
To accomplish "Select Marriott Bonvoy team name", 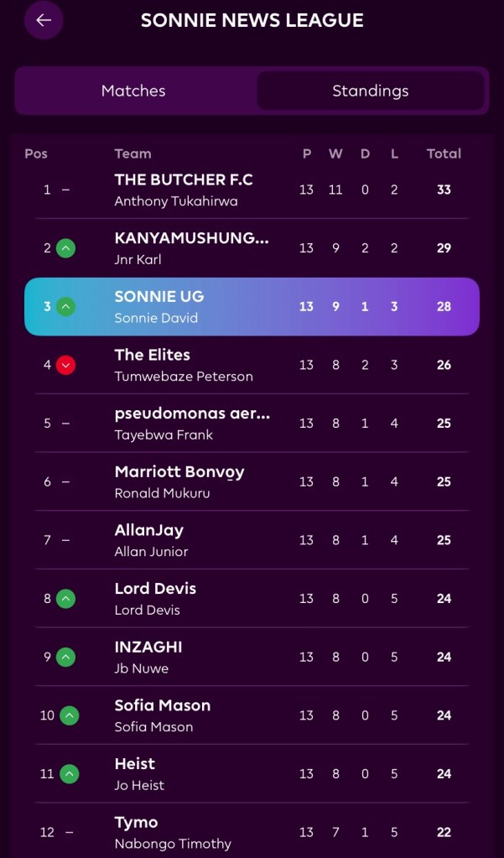I will pos(179,472).
